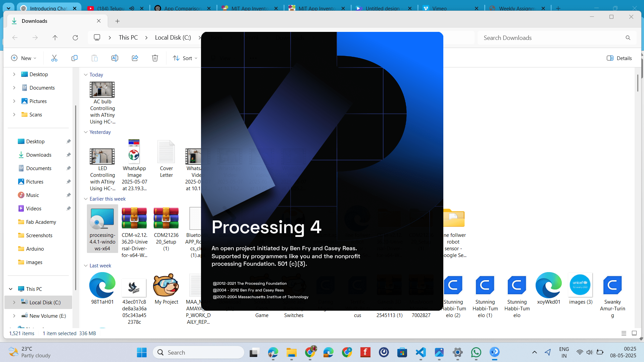Viewport: 644px width, 362px height.
Task: Click the Delete trash can icon
Action: [155, 58]
